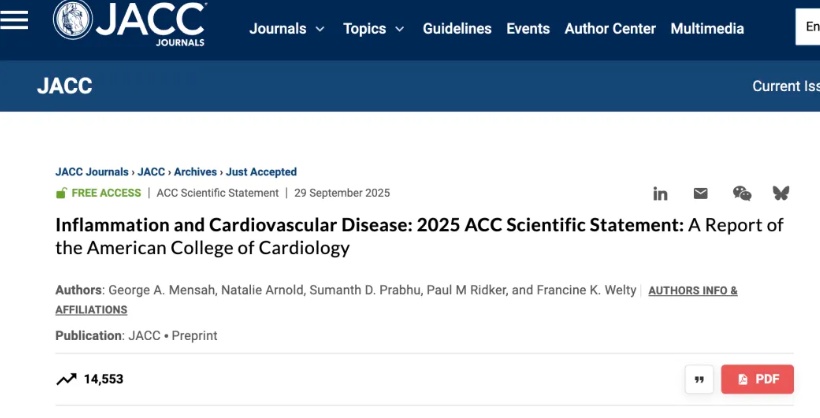The width and height of the screenshot is (820, 418).
Task: Click the JACC Journals logo
Action: click(x=129, y=24)
